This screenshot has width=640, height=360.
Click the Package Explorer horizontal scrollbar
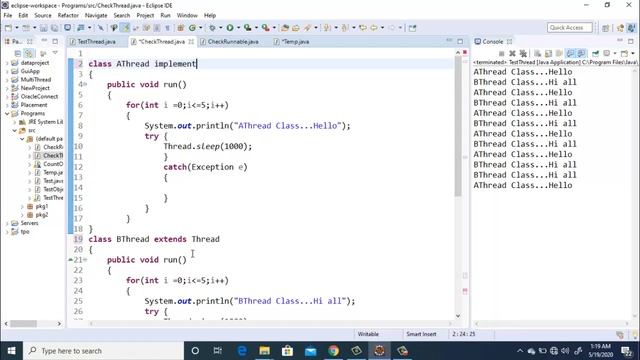coord(24,324)
